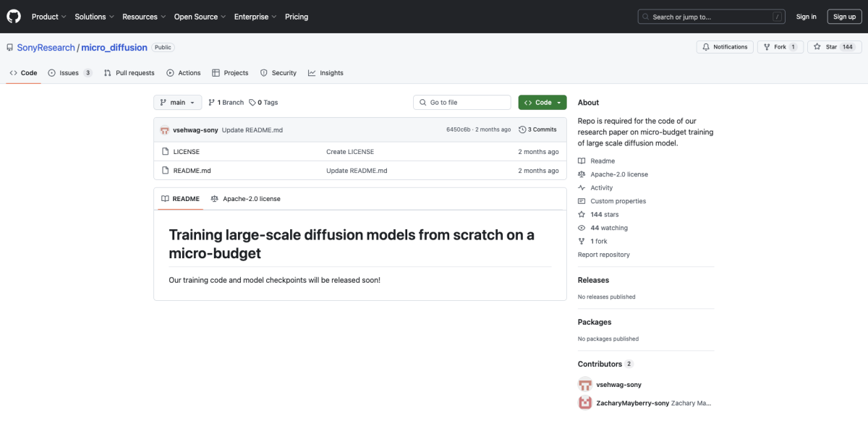Select the Apache-2.0 license tab
The height and width of the screenshot is (434, 868).
[245, 199]
